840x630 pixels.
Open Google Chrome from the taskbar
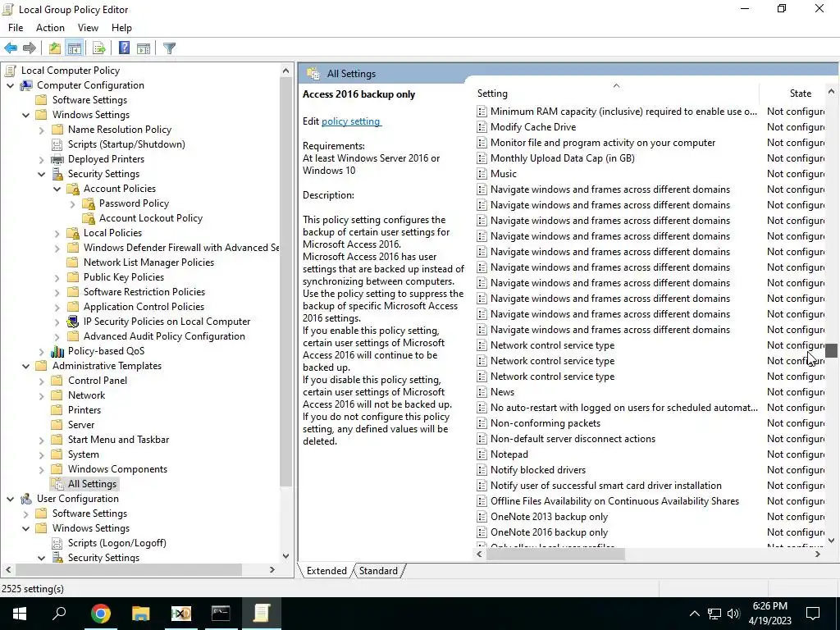pos(100,614)
